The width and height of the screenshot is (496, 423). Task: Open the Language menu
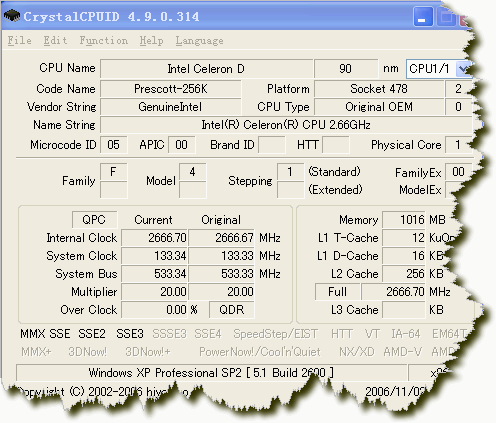199,41
